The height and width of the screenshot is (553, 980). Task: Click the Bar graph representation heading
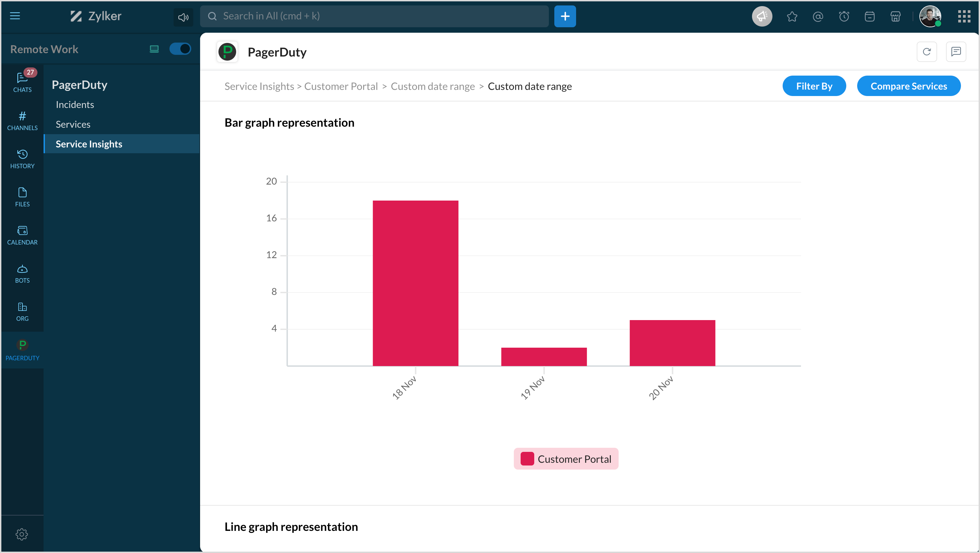[x=289, y=123]
